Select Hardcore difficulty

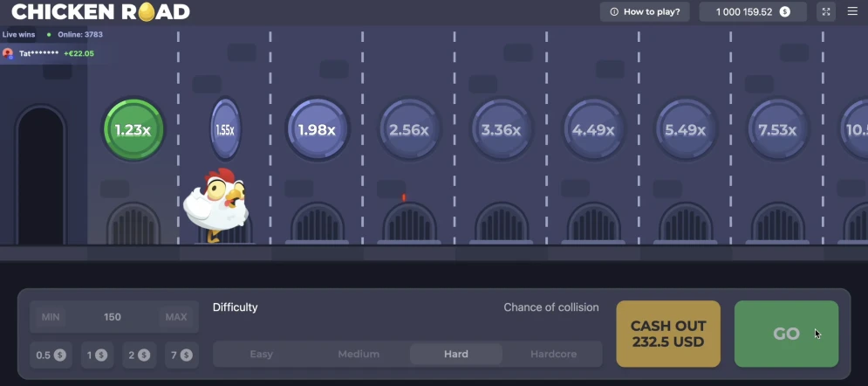553,355
